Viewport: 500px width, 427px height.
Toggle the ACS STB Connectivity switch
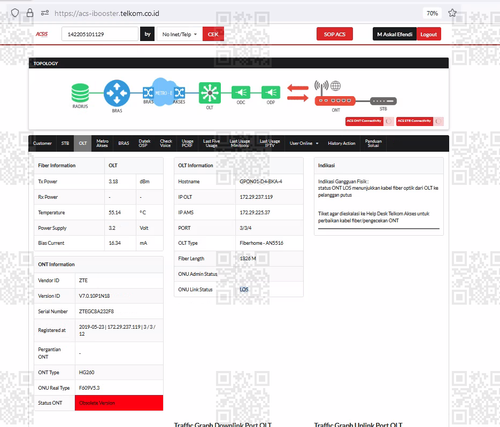pyautogui.click(x=439, y=121)
